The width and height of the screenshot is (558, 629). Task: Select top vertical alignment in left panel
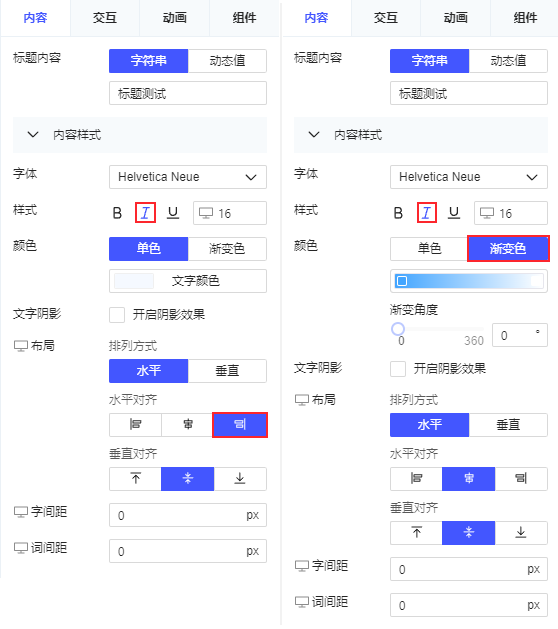click(136, 479)
